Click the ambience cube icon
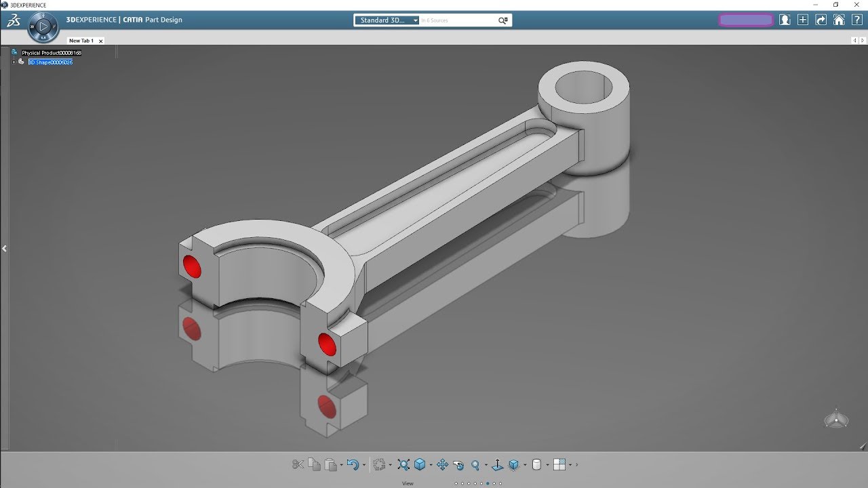The height and width of the screenshot is (488, 868). [513, 464]
